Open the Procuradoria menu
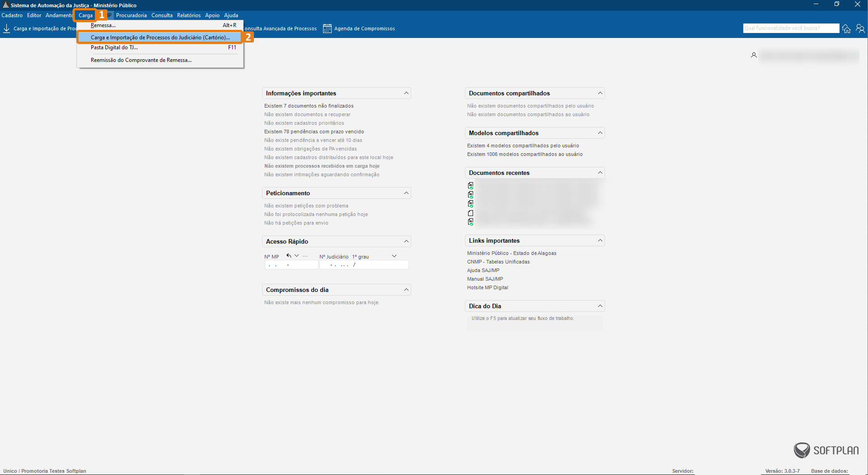The image size is (868, 475). (131, 15)
